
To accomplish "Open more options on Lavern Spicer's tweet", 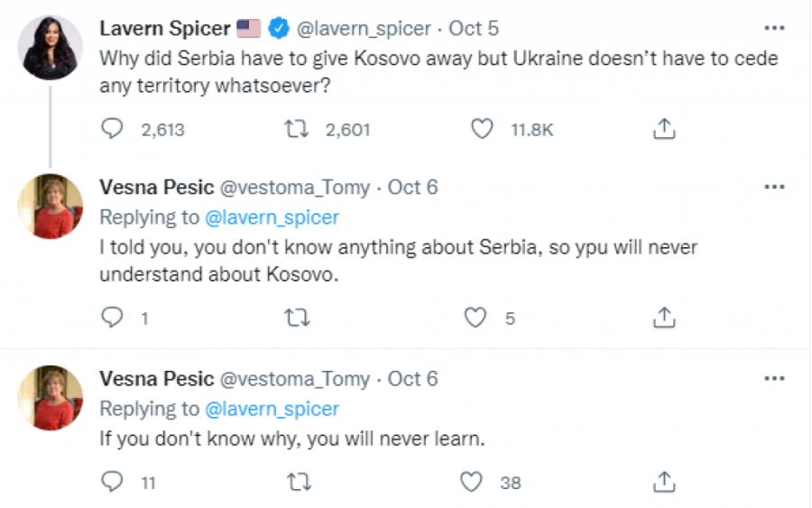I will 774,27.
